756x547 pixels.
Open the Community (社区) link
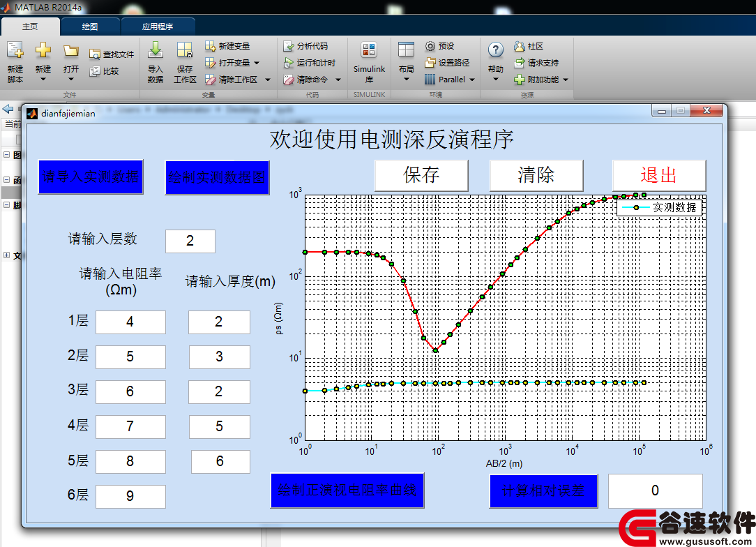pos(529,46)
